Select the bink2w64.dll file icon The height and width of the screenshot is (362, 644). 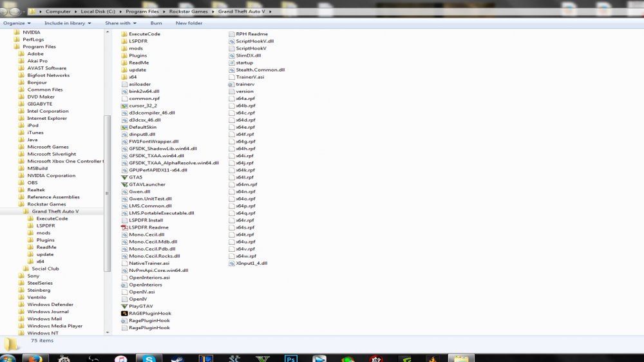[124, 91]
